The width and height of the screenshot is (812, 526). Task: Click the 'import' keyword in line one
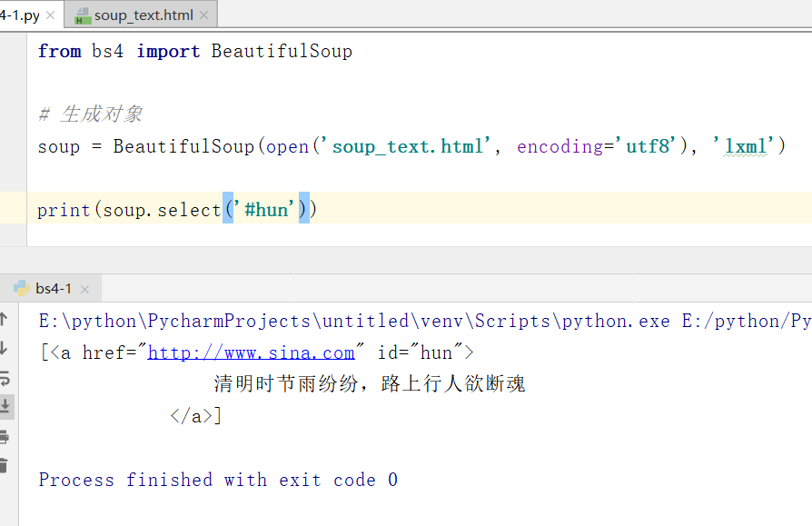pyautogui.click(x=168, y=51)
